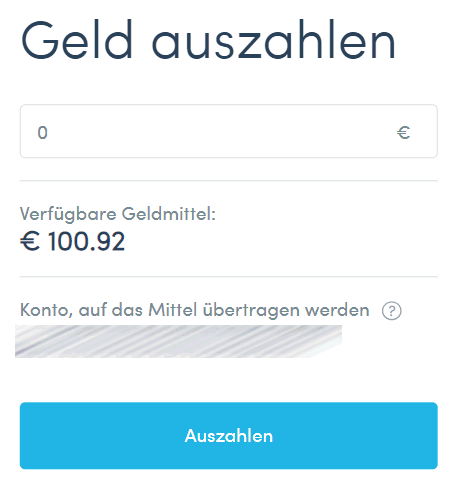Click the word auszahlen in the title
Screen dimensions: 449x478
point(273,40)
